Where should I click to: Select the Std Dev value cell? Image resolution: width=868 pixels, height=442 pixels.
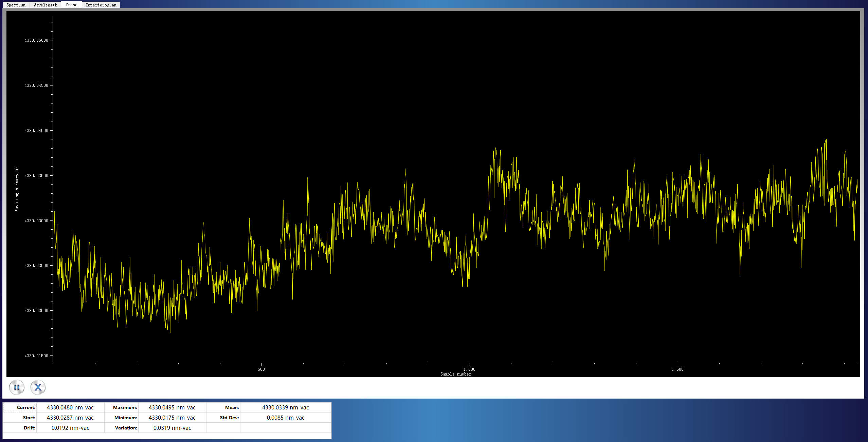(x=286, y=418)
